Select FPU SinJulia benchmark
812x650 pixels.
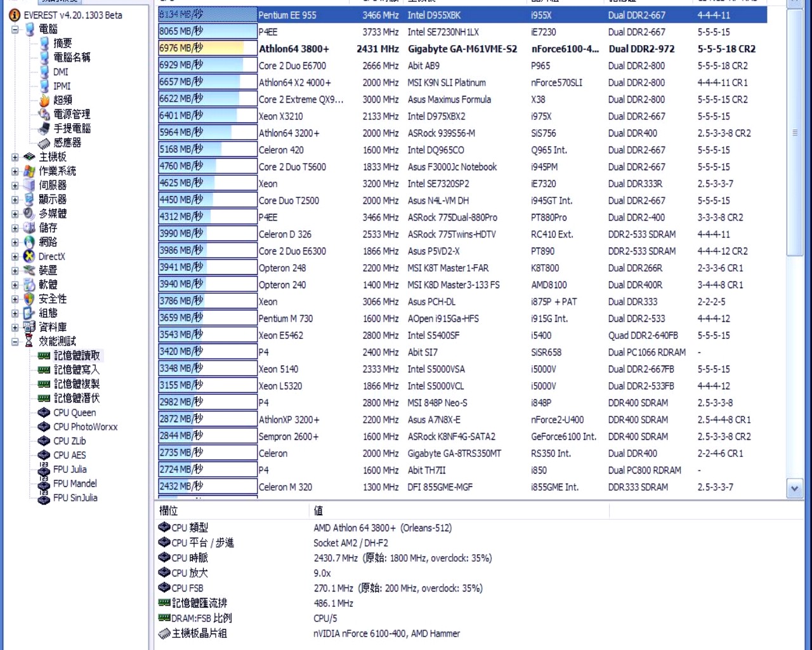click(75, 498)
